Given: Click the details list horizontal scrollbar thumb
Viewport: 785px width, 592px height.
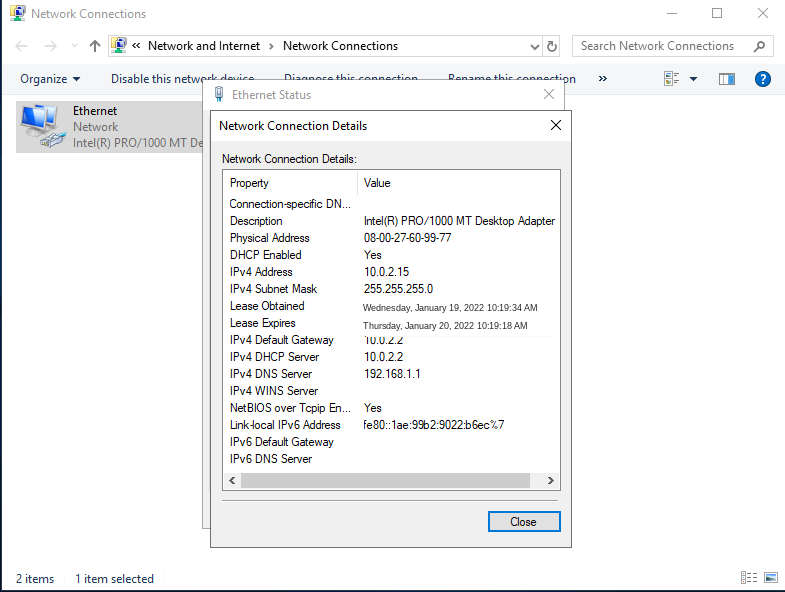Looking at the screenshot, I should (x=385, y=480).
